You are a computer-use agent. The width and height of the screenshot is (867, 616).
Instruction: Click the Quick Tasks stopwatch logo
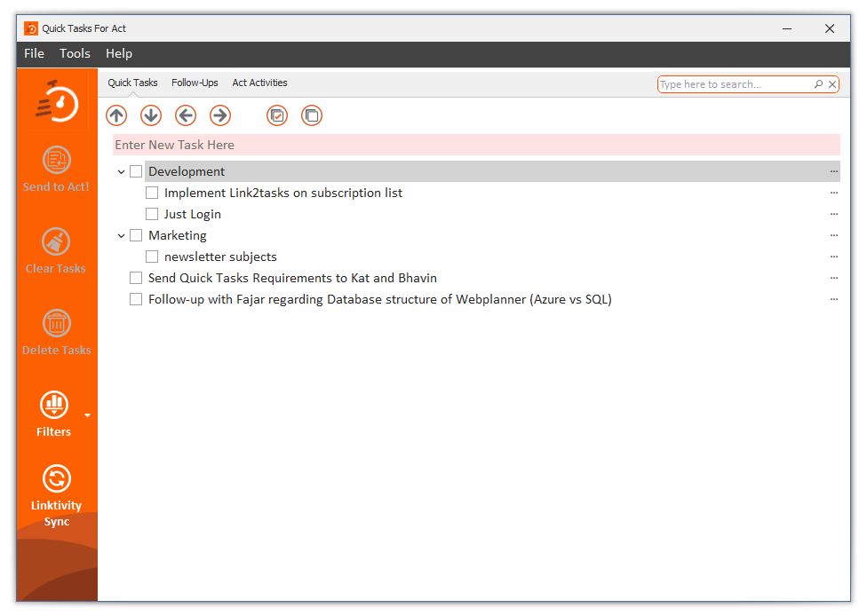click(58, 101)
